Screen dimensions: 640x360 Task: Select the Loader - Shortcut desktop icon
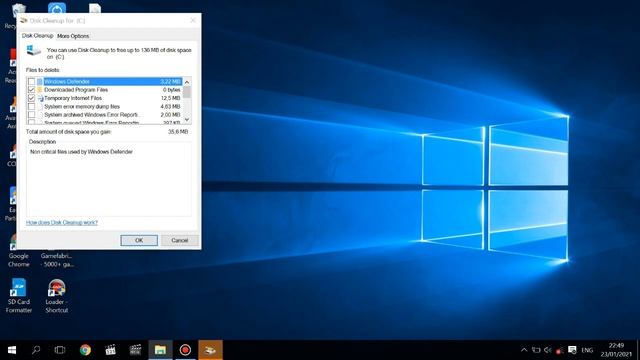pyautogui.click(x=57, y=296)
